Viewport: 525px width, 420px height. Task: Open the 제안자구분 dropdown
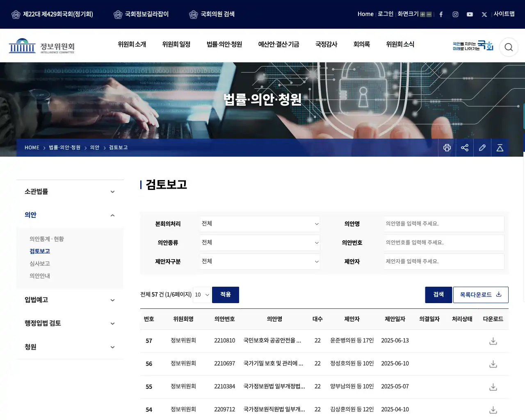260,262
